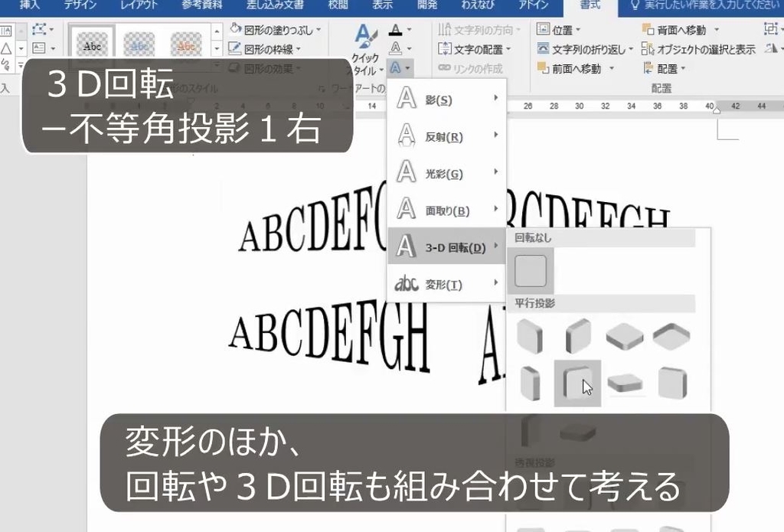
Task: Choose the 回転なし no-rotation preset thumbnail
Action: click(x=531, y=271)
